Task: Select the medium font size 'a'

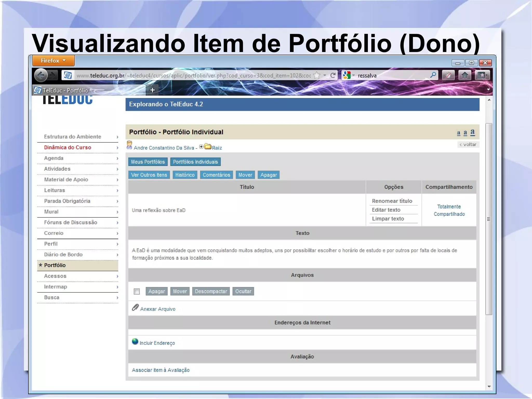Action: click(x=465, y=133)
